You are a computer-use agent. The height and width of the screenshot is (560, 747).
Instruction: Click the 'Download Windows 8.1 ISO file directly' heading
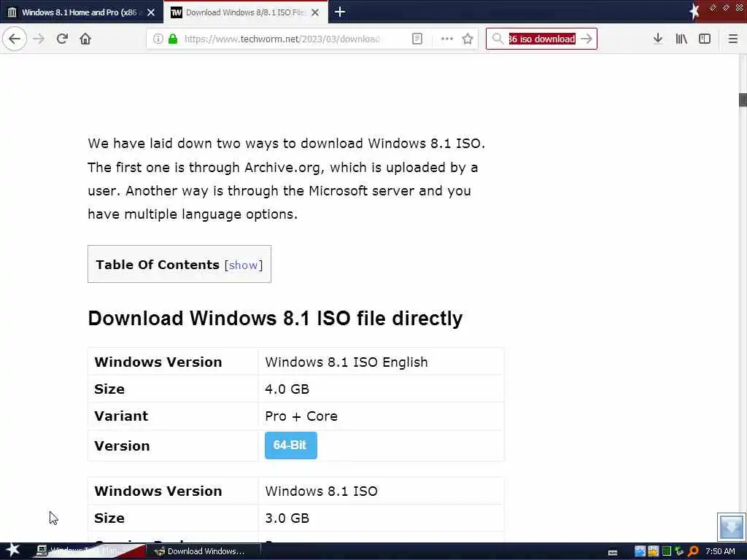point(275,319)
